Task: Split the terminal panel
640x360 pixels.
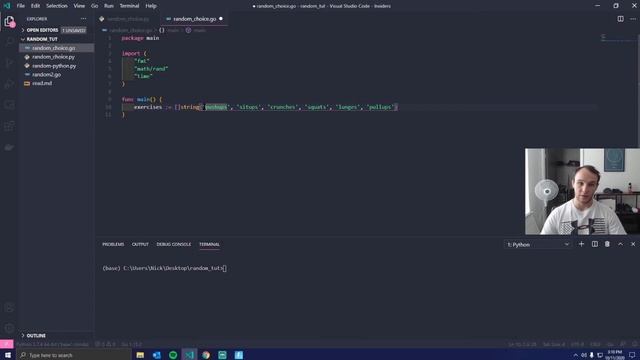Action: [x=595, y=244]
